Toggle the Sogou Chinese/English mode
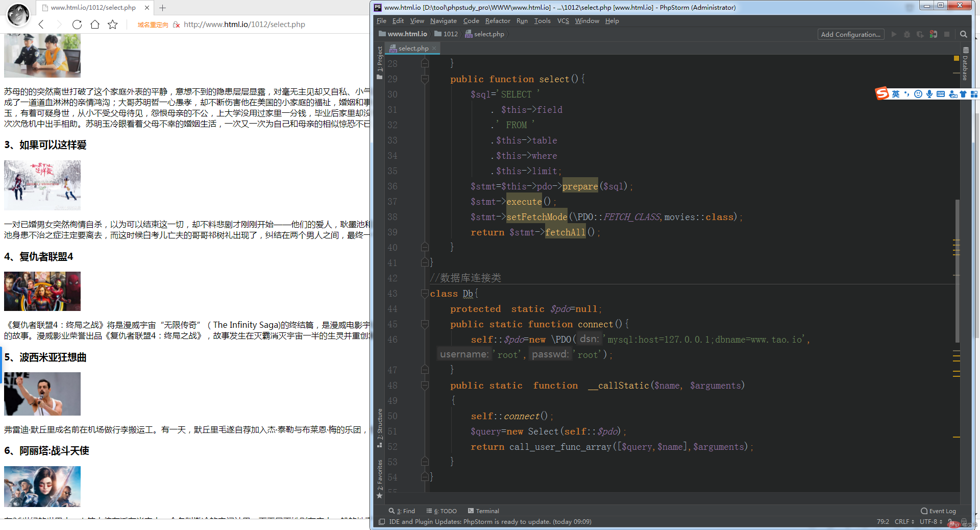The image size is (980, 530). click(x=896, y=94)
